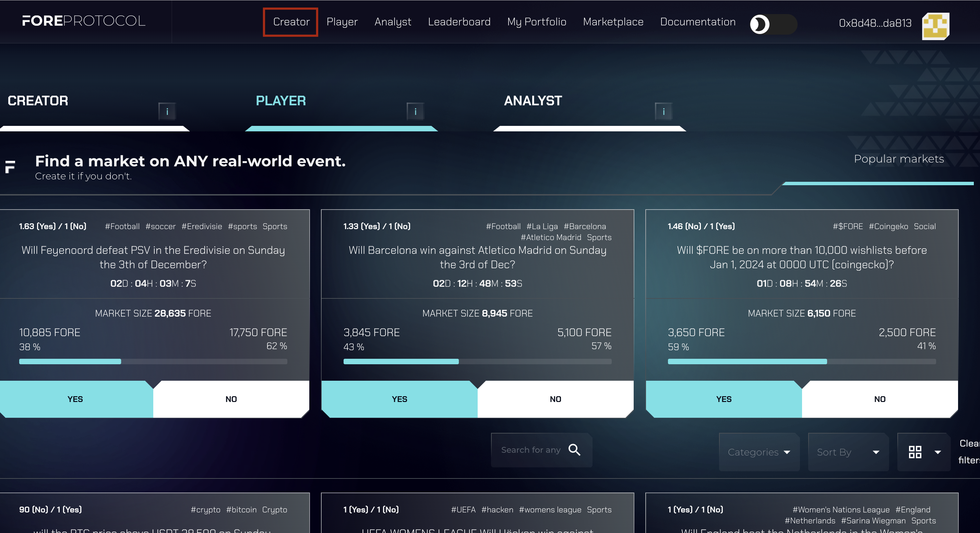Click the grid view layout icon

[915, 452]
